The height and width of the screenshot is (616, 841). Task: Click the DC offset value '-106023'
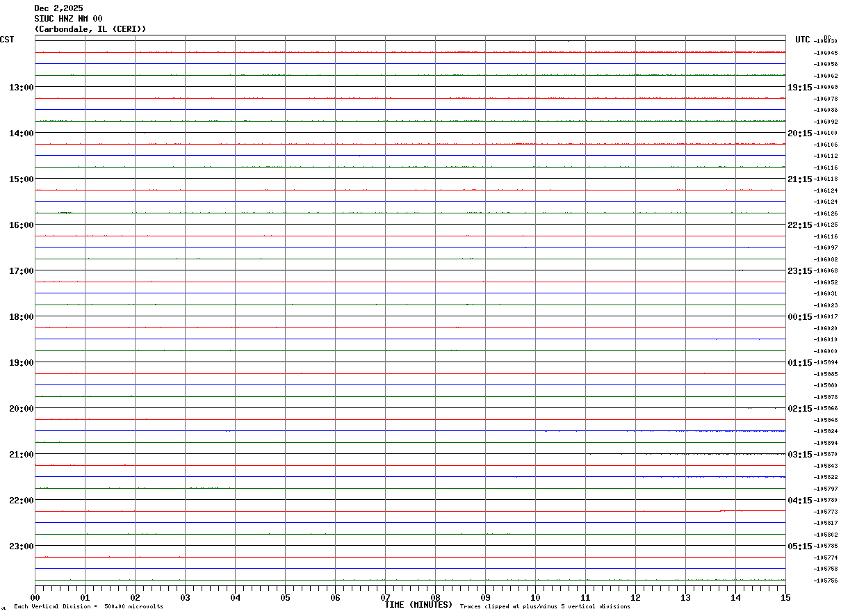825,305
